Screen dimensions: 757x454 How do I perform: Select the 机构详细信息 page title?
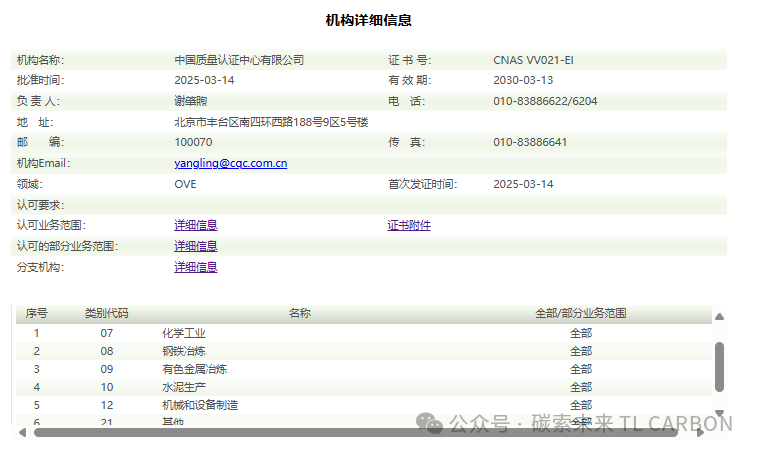click(369, 20)
